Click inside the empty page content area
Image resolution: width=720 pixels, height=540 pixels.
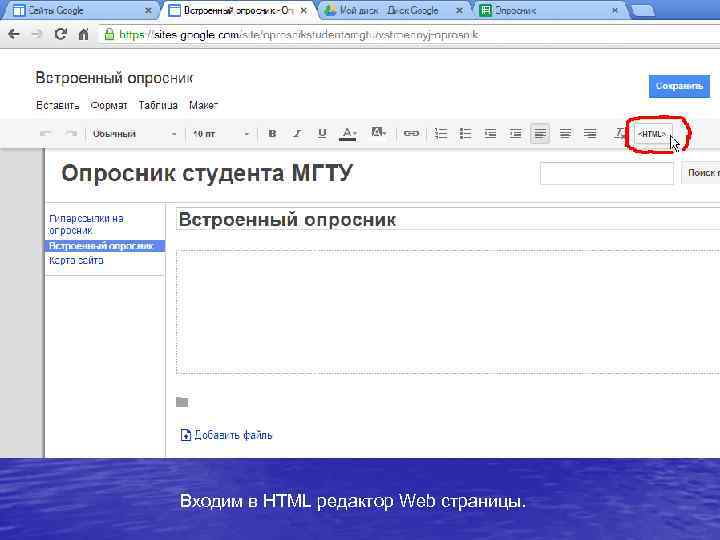click(x=448, y=312)
